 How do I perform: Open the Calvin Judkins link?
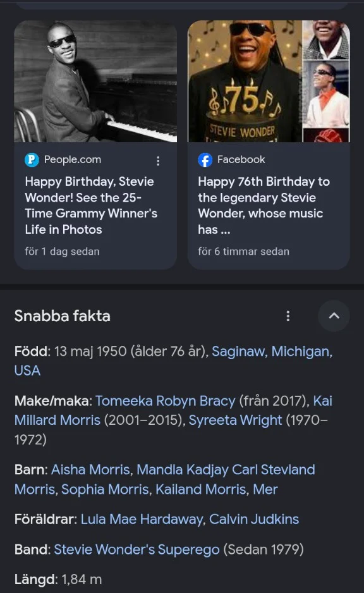254,519
